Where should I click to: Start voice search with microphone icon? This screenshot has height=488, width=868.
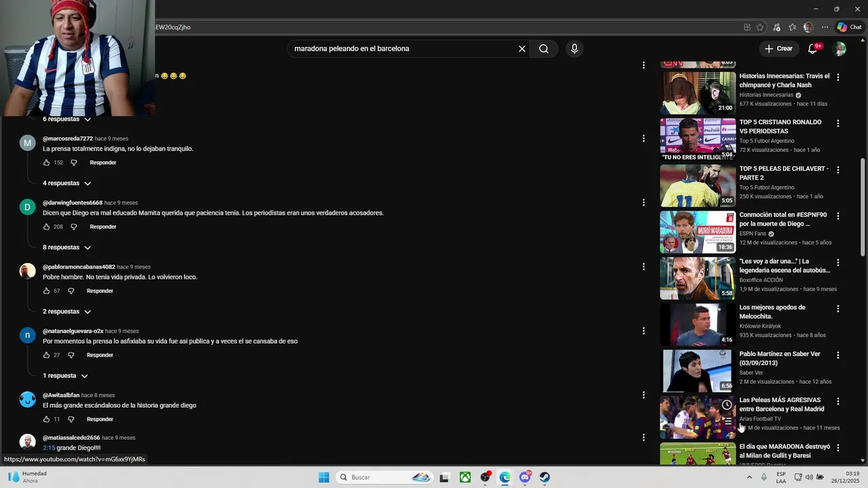[x=574, y=49]
